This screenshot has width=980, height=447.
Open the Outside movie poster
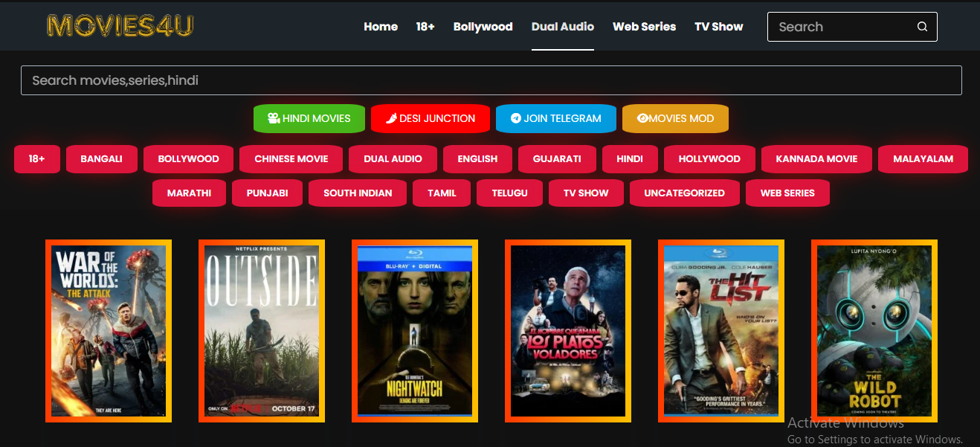[262, 331]
